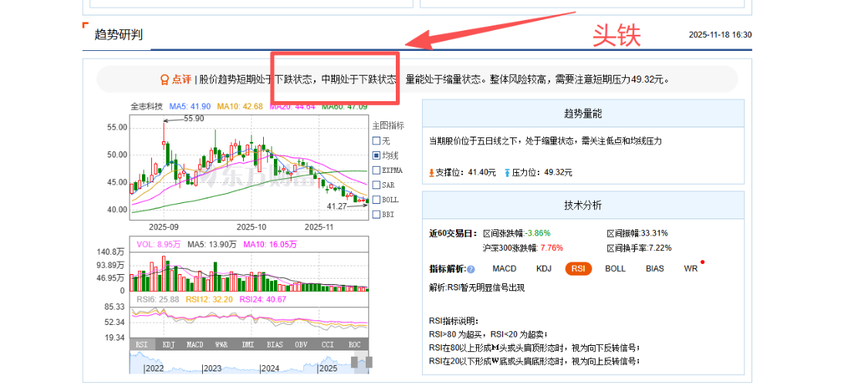Click the 7.76% 沪深300涨跌幅 value
This screenshot has height=386, width=868.
coord(553,248)
